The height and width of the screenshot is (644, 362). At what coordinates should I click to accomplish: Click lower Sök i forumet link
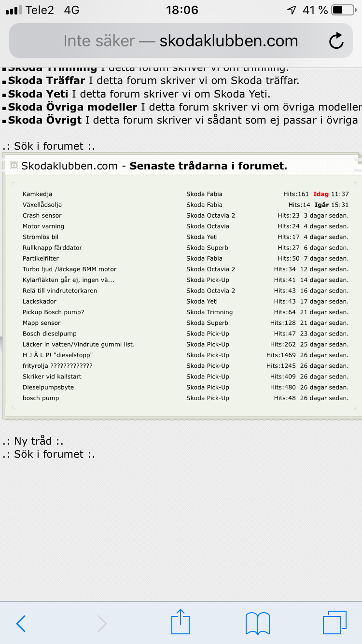pyautogui.click(x=48, y=454)
